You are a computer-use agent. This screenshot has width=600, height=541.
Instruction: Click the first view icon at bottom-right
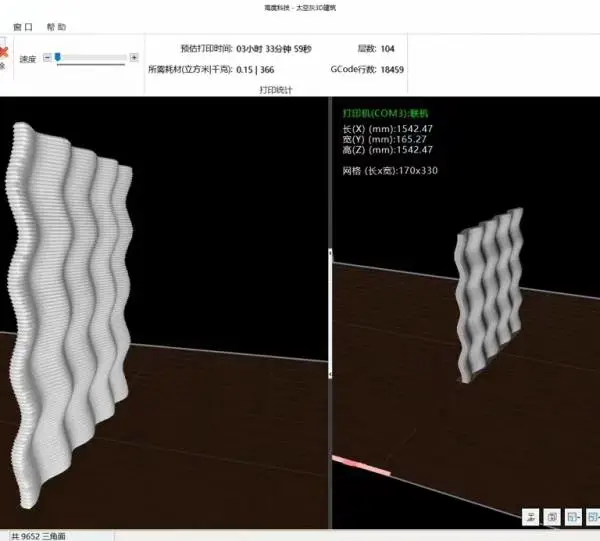point(531,517)
